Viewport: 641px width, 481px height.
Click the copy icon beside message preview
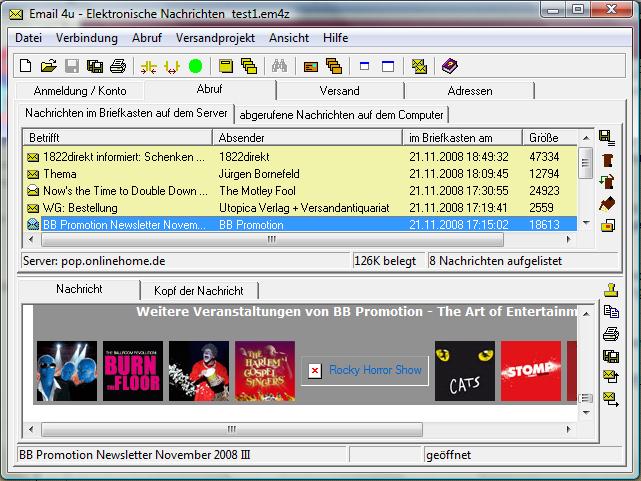[610, 312]
